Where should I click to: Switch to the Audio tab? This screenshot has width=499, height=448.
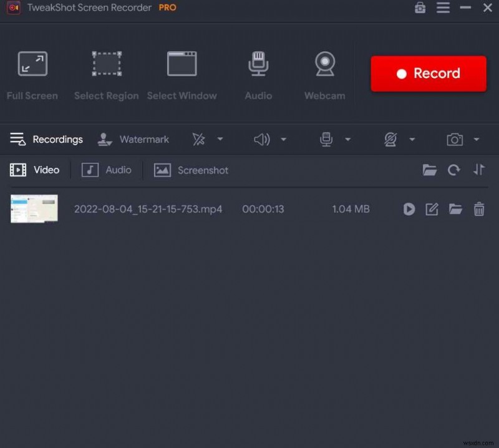pos(107,170)
